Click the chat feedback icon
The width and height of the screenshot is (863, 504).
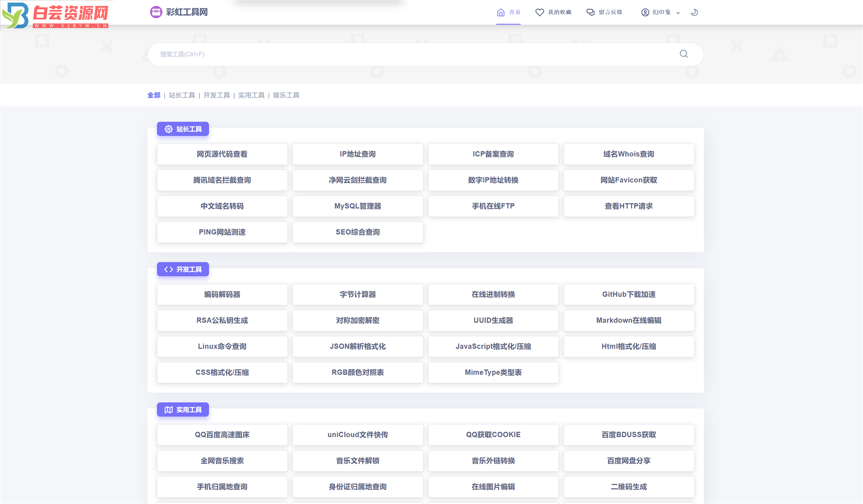click(590, 13)
